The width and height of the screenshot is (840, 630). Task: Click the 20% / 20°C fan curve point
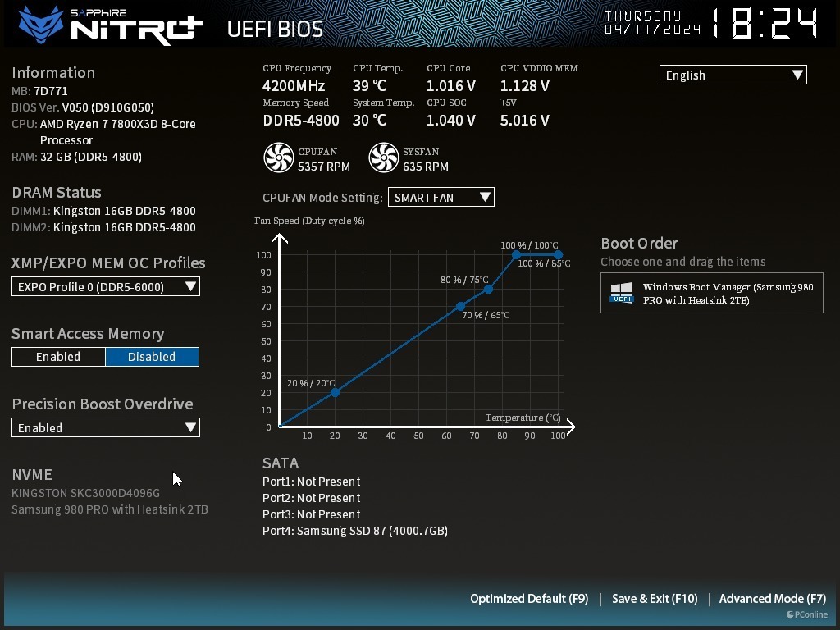click(x=335, y=393)
